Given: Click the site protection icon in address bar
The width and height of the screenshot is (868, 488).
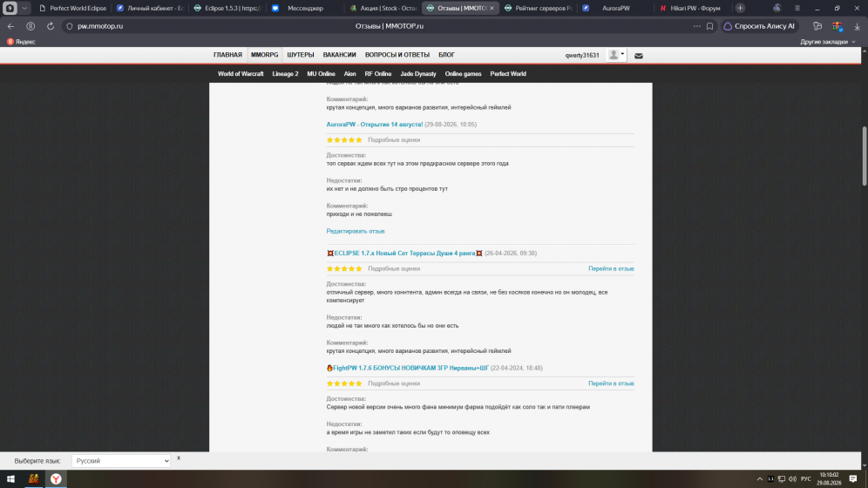Looking at the screenshot, I should pyautogui.click(x=70, y=26).
